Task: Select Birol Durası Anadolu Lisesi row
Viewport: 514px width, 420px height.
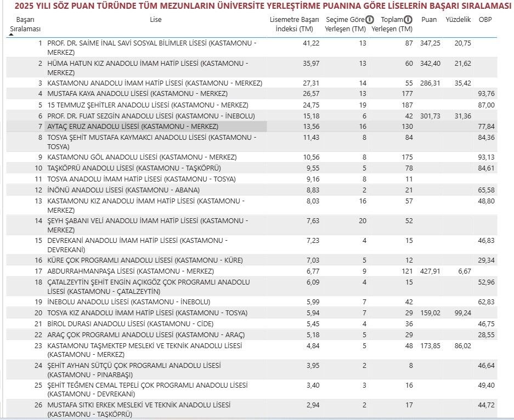Action: tap(131, 324)
